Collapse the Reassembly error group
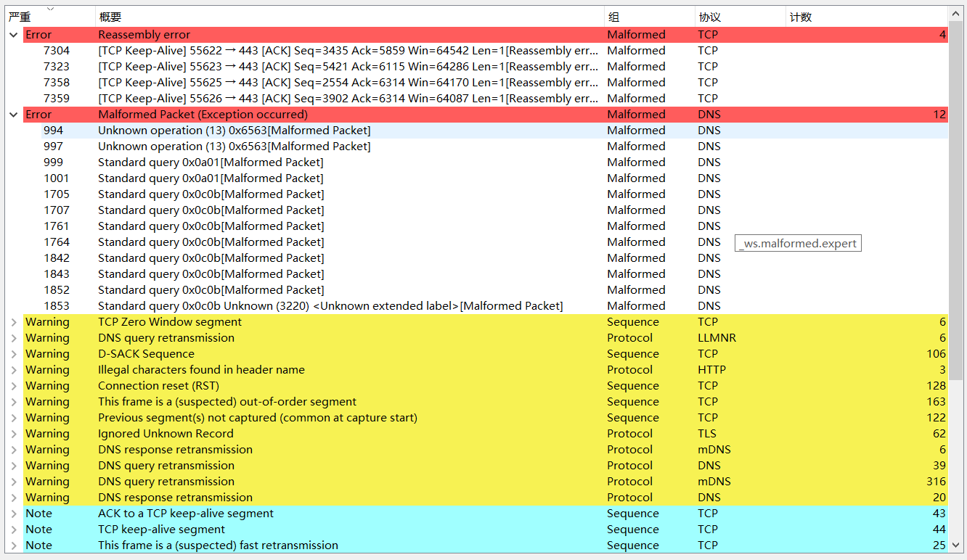Image resolution: width=967 pixels, height=560 pixels. click(13, 34)
